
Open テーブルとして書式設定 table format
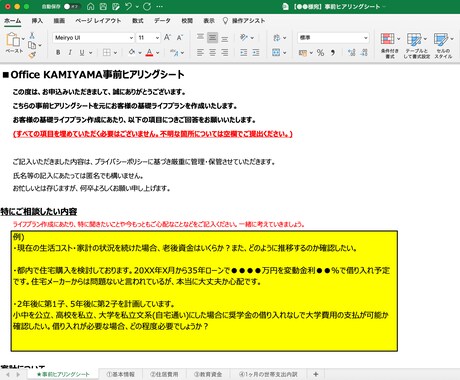(x=417, y=46)
